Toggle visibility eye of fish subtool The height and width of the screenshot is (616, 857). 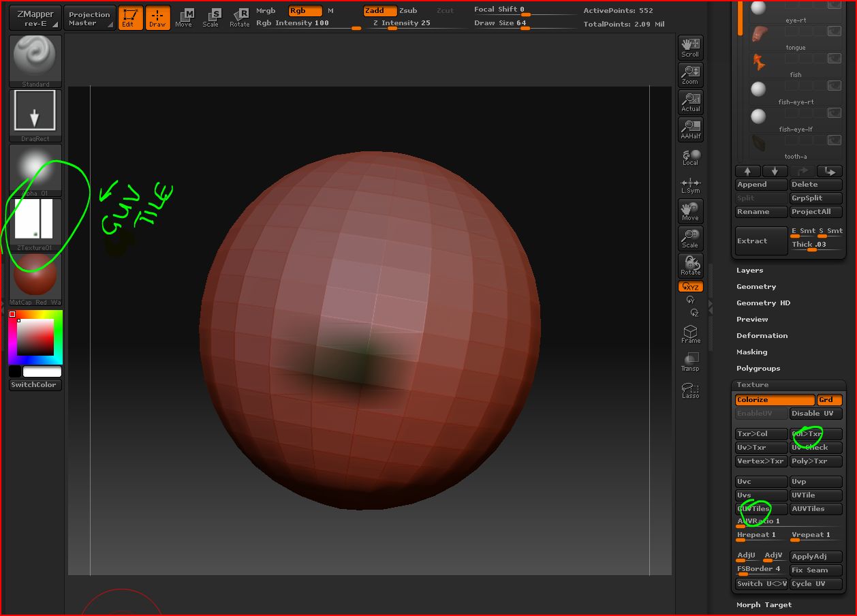click(x=834, y=59)
